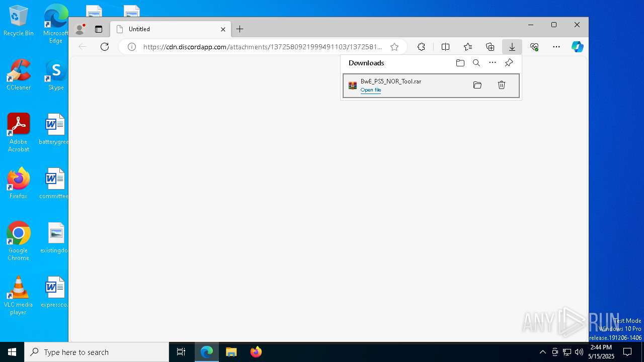
Task: Select Recycle Bin desktop icon
Action: [x=19, y=21]
